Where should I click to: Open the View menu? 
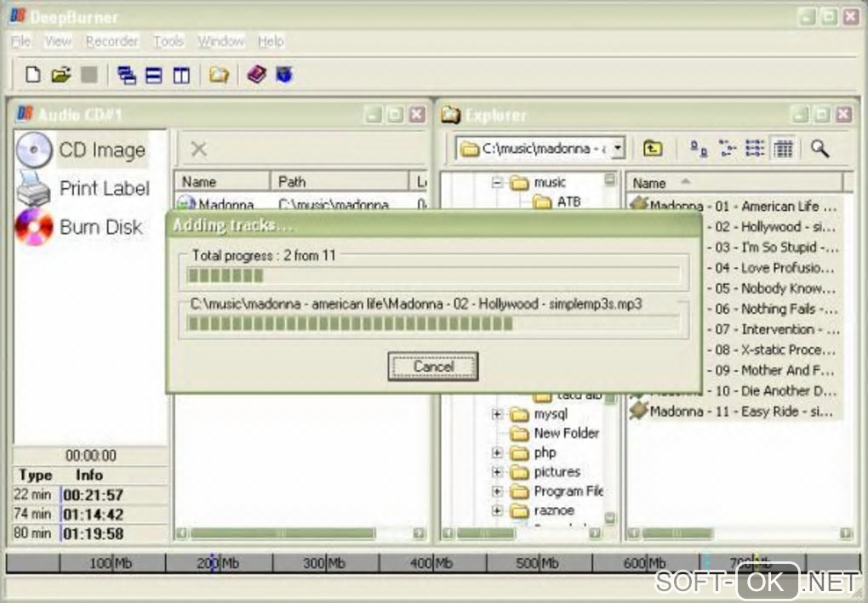[x=58, y=42]
